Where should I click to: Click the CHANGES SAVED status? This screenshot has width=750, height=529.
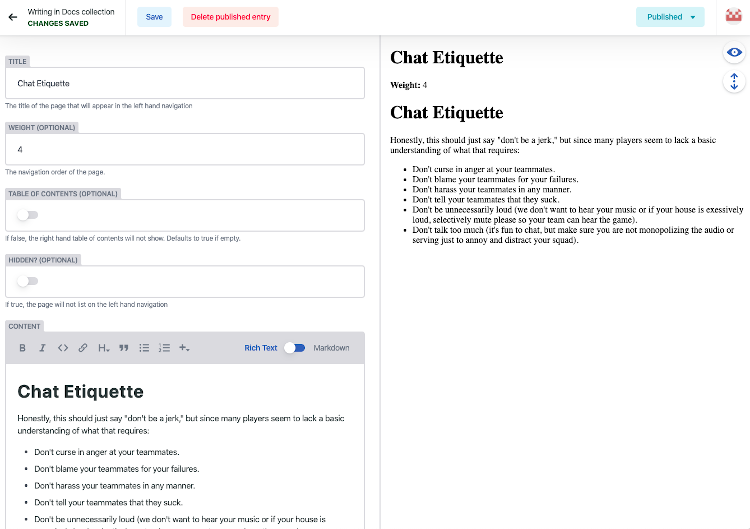coord(58,23)
